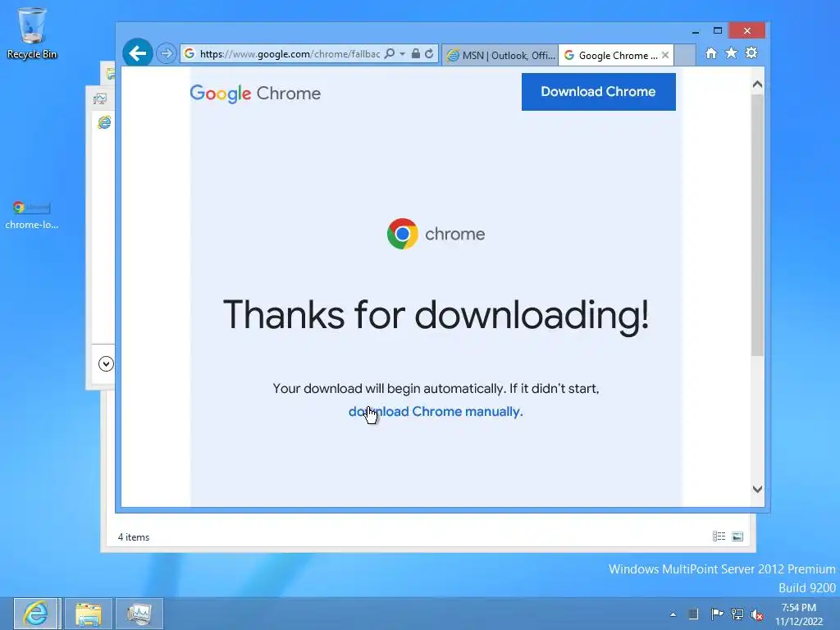The width and height of the screenshot is (840, 630).
Task: Click the scrollbar down arrow in IE
Action: 757,489
